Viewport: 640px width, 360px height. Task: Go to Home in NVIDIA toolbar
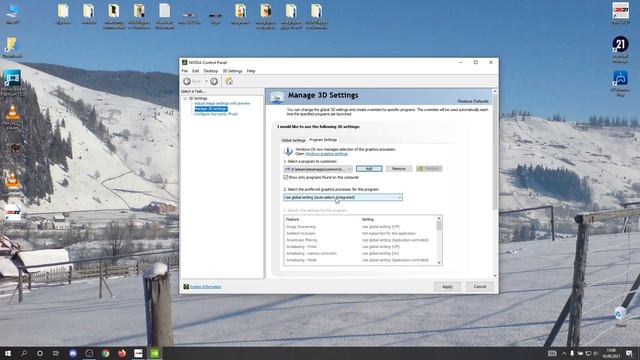pos(229,81)
